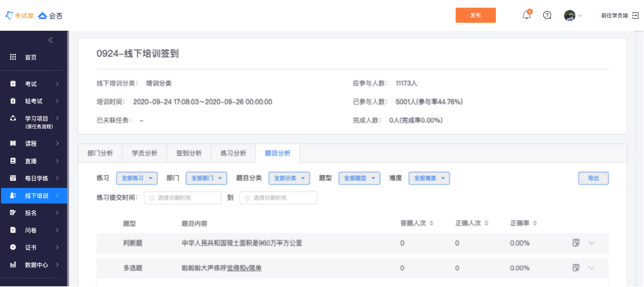Image resolution: width=644 pixels, height=287 pixels.
Task: Open the 全部难度 dropdown
Action: (429, 178)
